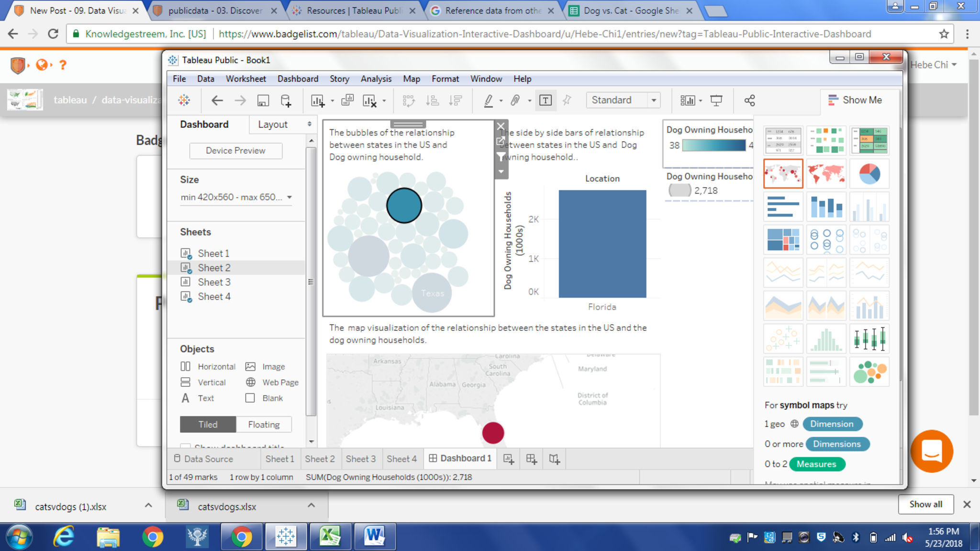Click the New Data Source icon
Viewport: 980px width, 551px height.
(286, 101)
